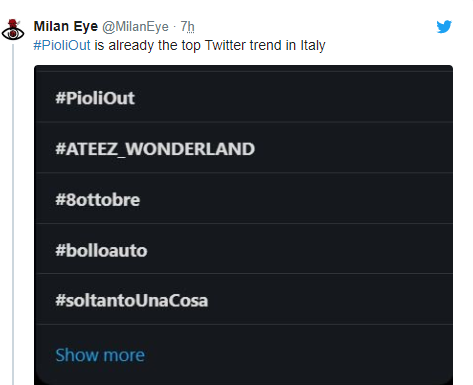Follow the blue #PioliOut hashtag link
Image resolution: width=473 pixels, height=385 pixels.
point(62,45)
